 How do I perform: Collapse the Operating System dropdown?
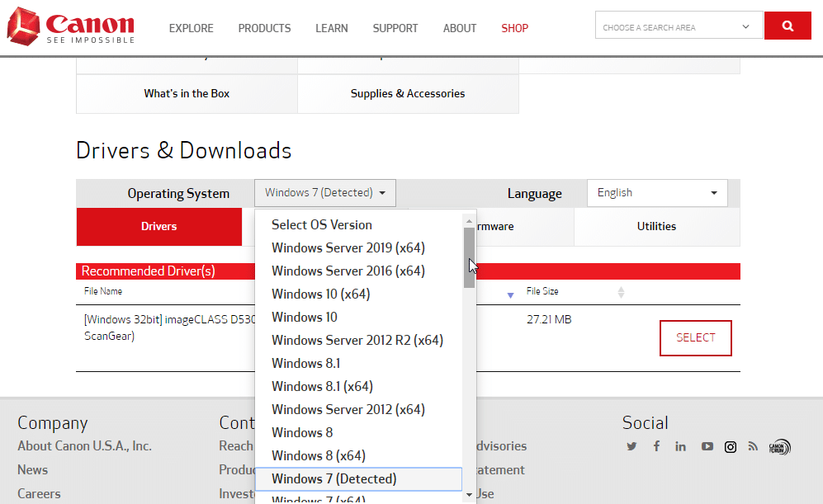[325, 193]
